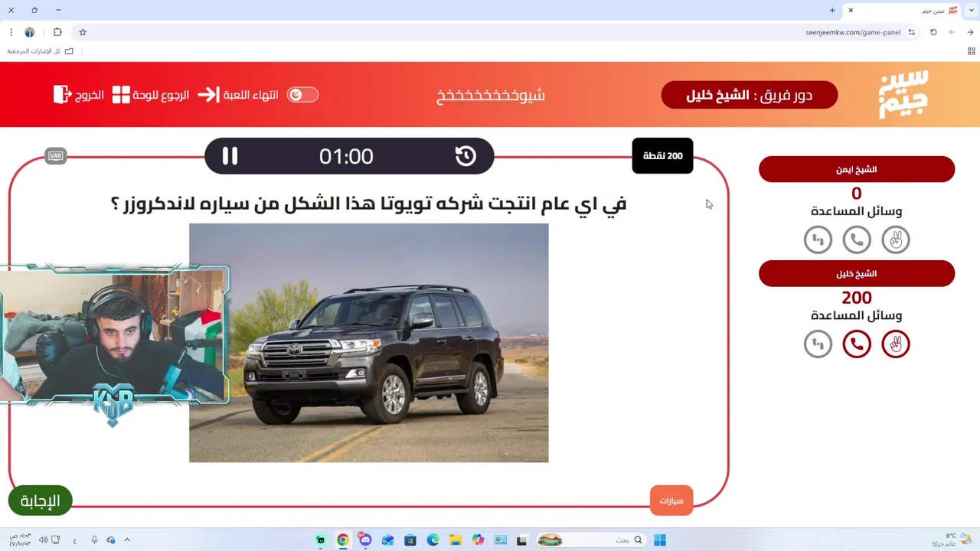The height and width of the screenshot is (551, 980).
Task: Click الشيخ خليل team name bar
Action: click(856, 273)
